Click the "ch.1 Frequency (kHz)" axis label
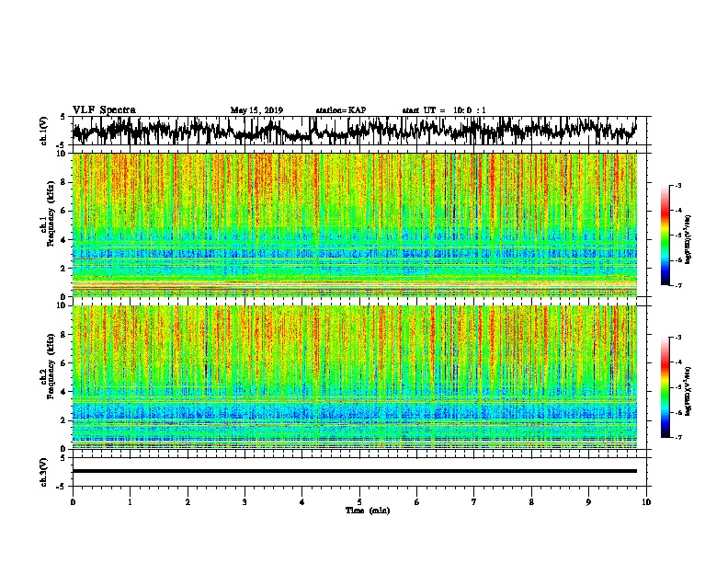The height and width of the screenshot is (563, 728). (47, 213)
